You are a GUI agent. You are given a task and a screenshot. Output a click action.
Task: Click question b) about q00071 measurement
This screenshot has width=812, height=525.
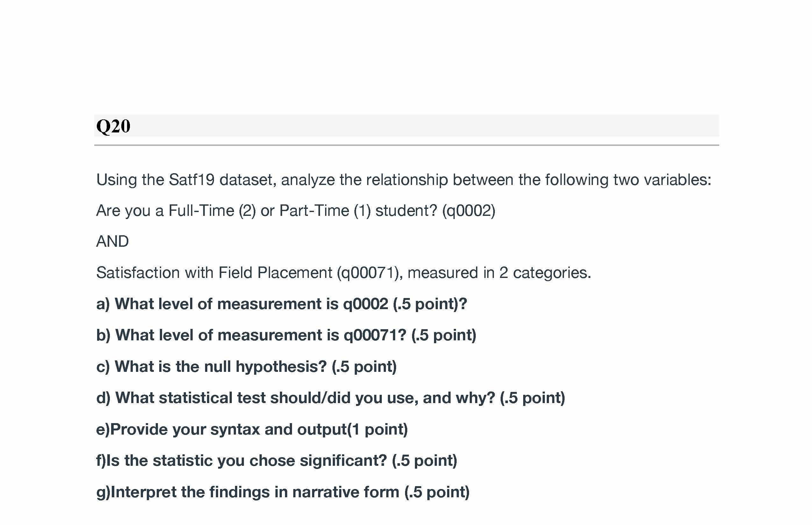[286, 335]
